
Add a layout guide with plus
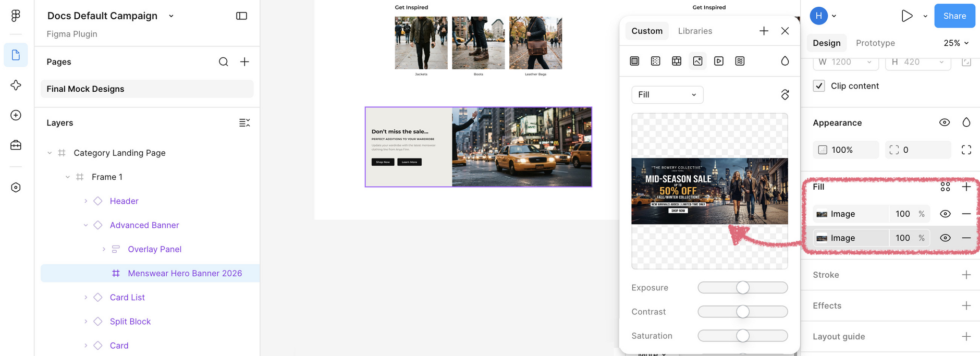click(966, 336)
